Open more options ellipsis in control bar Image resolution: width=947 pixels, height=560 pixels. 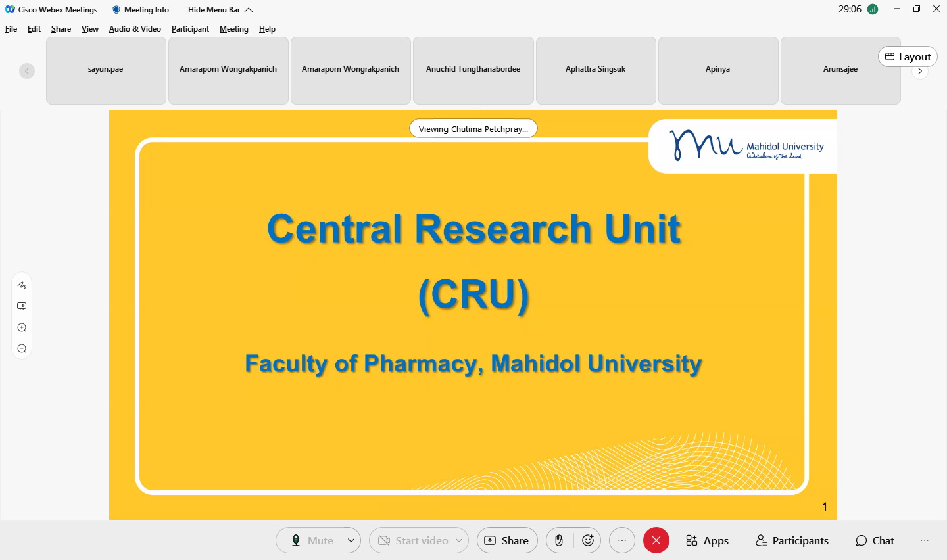pos(621,540)
